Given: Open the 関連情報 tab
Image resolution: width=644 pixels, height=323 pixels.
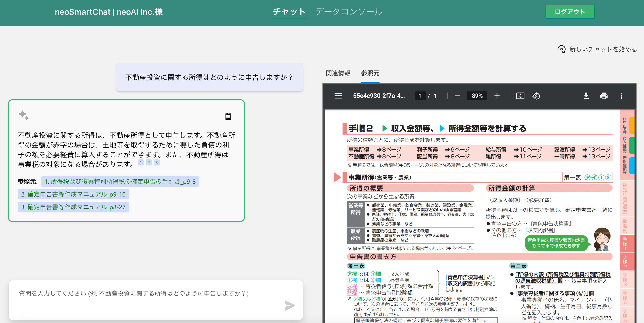Looking at the screenshot, I should tap(338, 73).
